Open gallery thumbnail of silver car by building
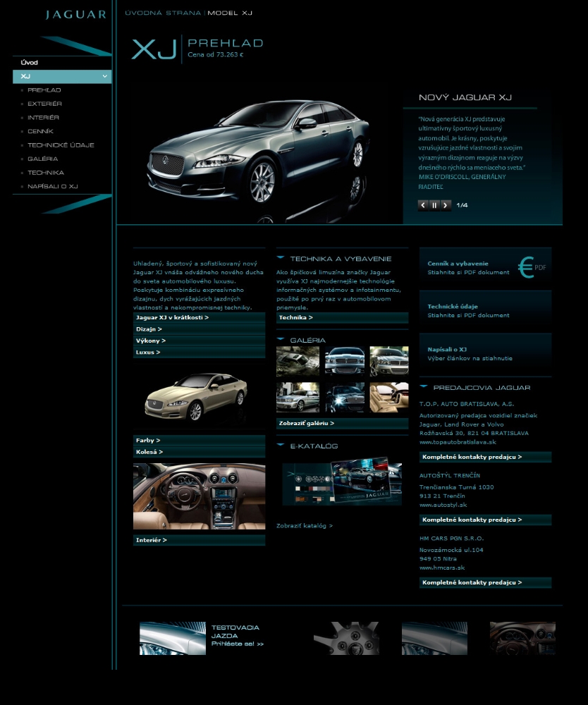The width and height of the screenshot is (588, 705). (298, 398)
